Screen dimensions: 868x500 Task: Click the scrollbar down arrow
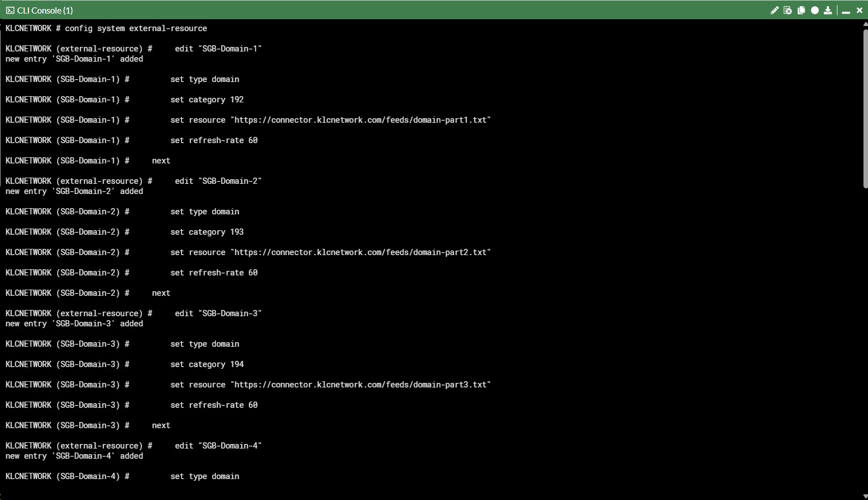(x=865, y=495)
